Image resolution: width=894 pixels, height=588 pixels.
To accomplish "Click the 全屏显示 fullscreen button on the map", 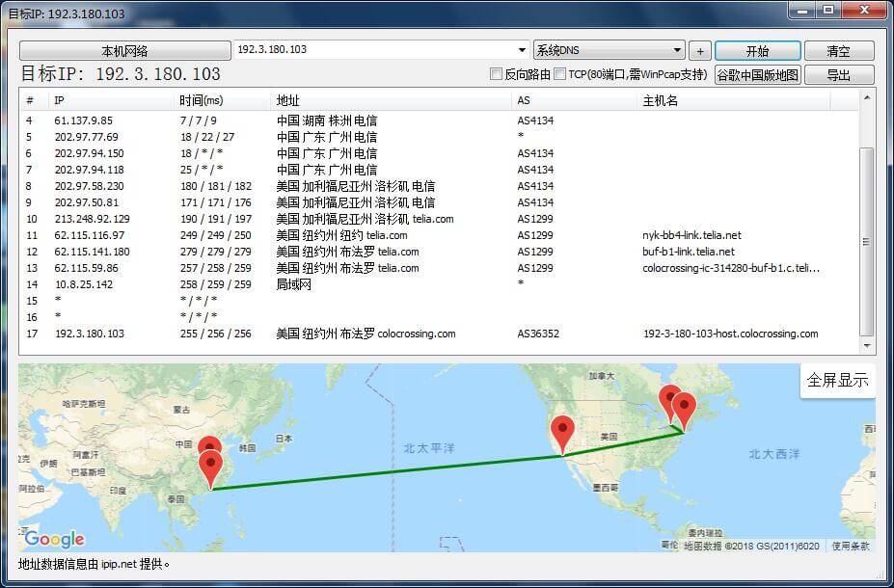I will click(836, 380).
